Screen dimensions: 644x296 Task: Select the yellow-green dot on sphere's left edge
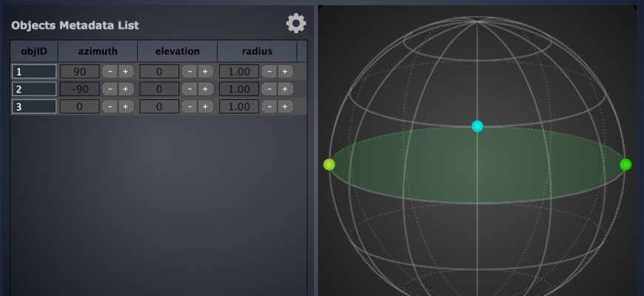click(x=329, y=164)
